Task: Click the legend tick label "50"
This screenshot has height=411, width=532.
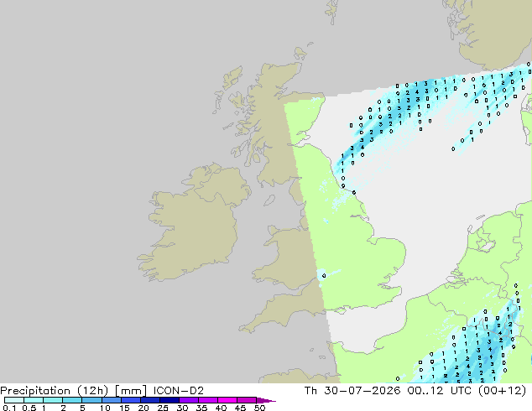Action: tap(259, 408)
